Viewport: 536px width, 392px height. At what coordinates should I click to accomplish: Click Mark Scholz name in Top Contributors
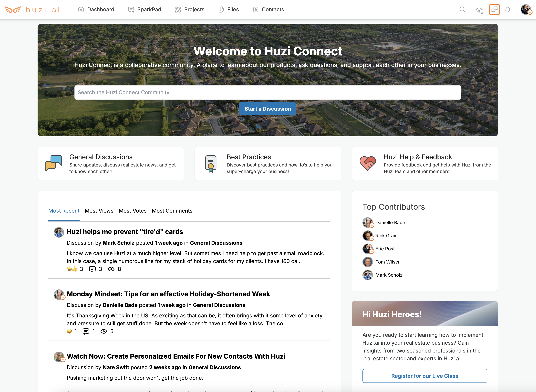[x=389, y=275]
